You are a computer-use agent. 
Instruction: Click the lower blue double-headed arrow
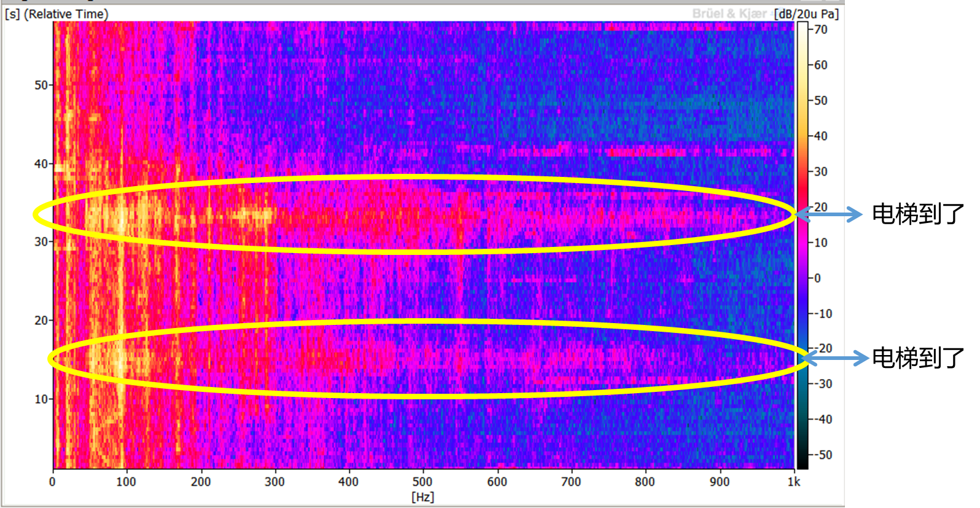(836, 358)
